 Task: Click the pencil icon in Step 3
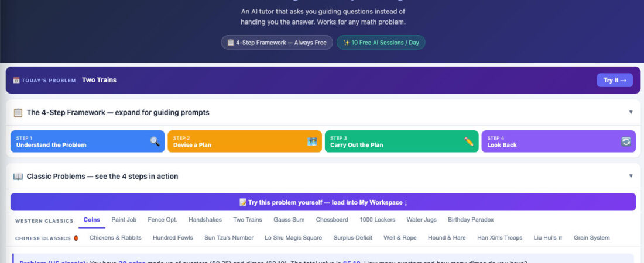point(469,141)
